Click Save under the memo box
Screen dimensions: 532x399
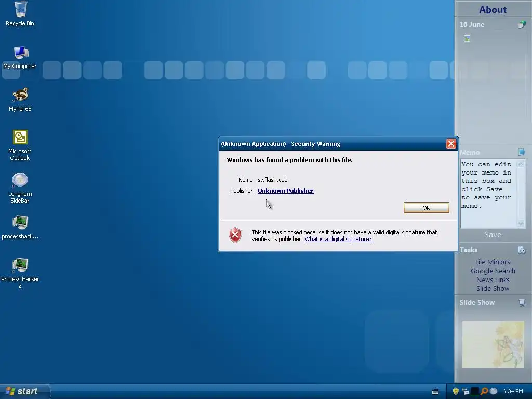pyautogui.click(x=493, y=235)
